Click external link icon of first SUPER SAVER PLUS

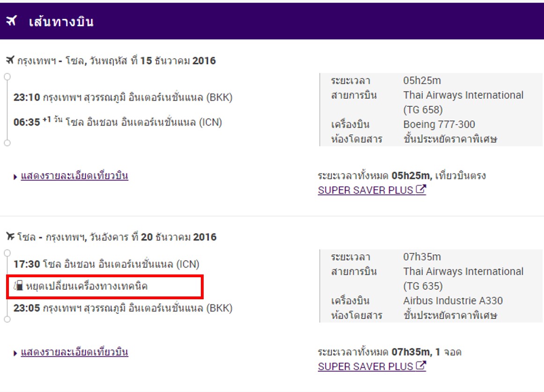coord(421,190)
